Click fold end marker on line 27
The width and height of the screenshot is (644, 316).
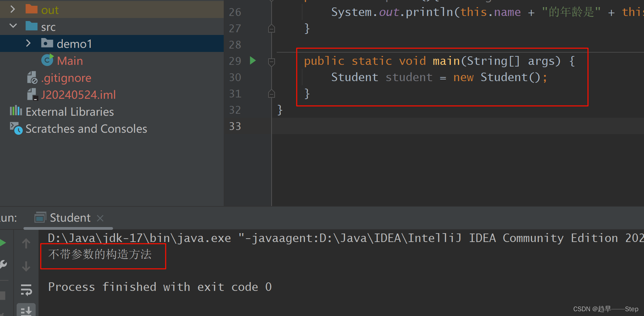coord(271,29)
